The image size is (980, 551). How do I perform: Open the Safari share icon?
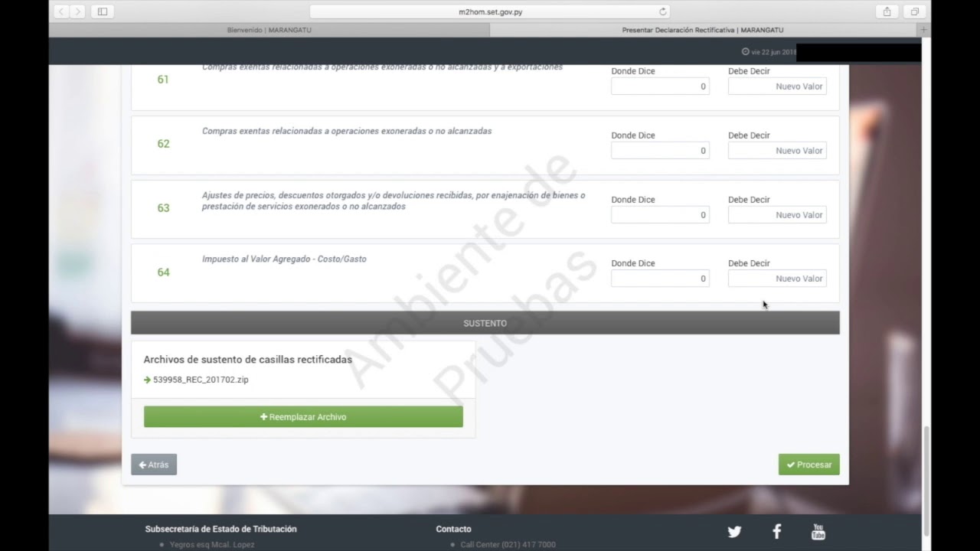(887, 11)
